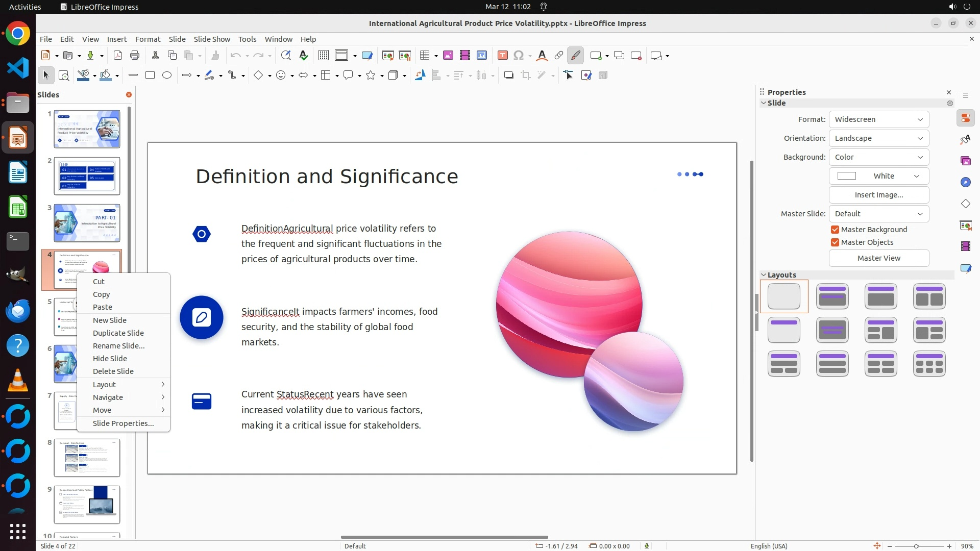
Task: Select the Ellipse drawing tool
Action: click(x=167, y=76)
